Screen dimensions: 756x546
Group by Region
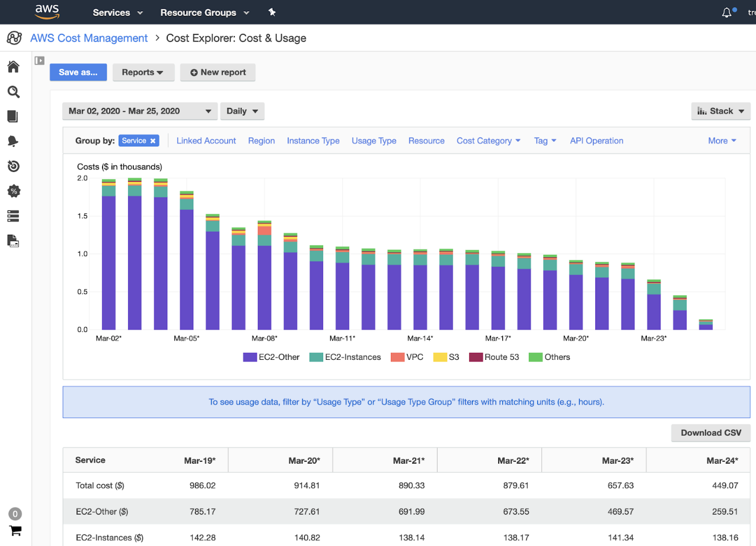click(261, 141)
